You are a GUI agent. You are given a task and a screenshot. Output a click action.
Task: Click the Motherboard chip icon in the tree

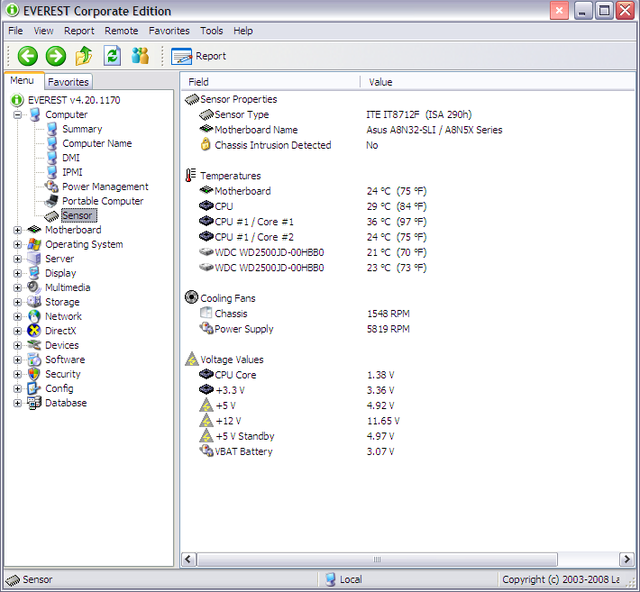[x=34, y=230]
